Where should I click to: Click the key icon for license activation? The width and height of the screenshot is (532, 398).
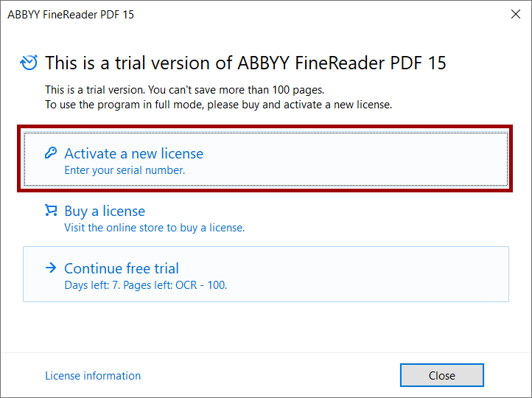click(x=51, y=153)
